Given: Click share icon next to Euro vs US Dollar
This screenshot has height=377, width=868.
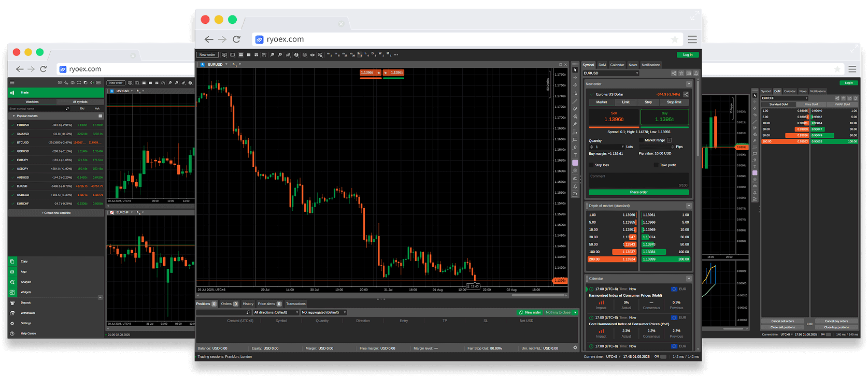Looking at the screenshot, I should (686, 94).
